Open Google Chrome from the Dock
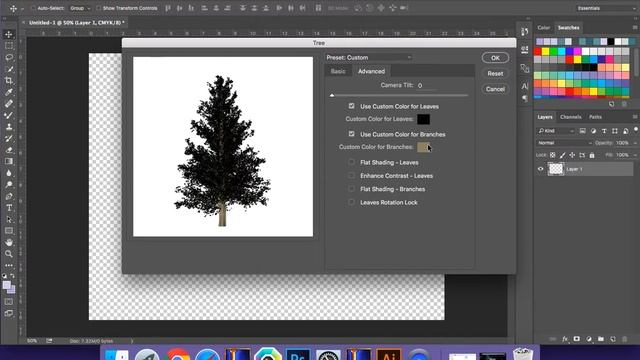The height and width of the screenshot is (360, 640). (178, 354)
